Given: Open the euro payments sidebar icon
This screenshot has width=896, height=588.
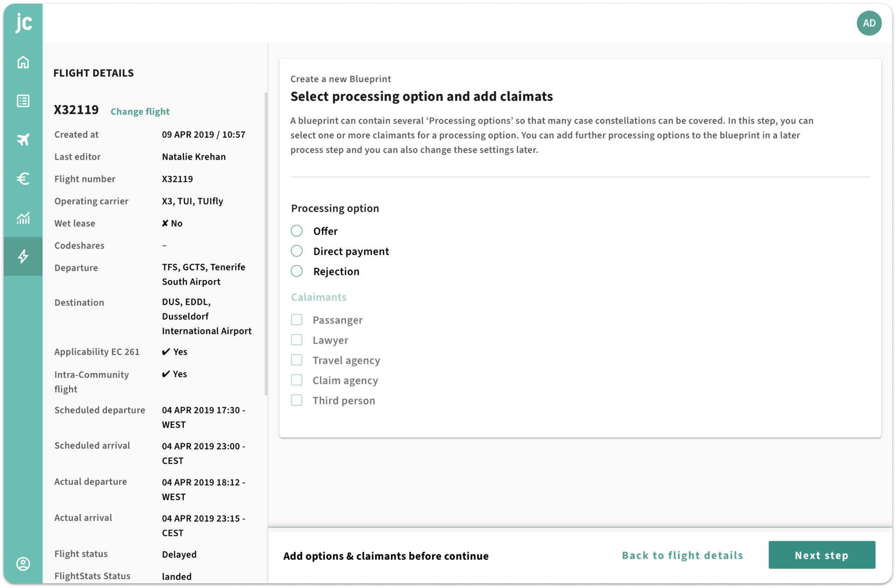Looking at the screenshot, I should point(23,178).
